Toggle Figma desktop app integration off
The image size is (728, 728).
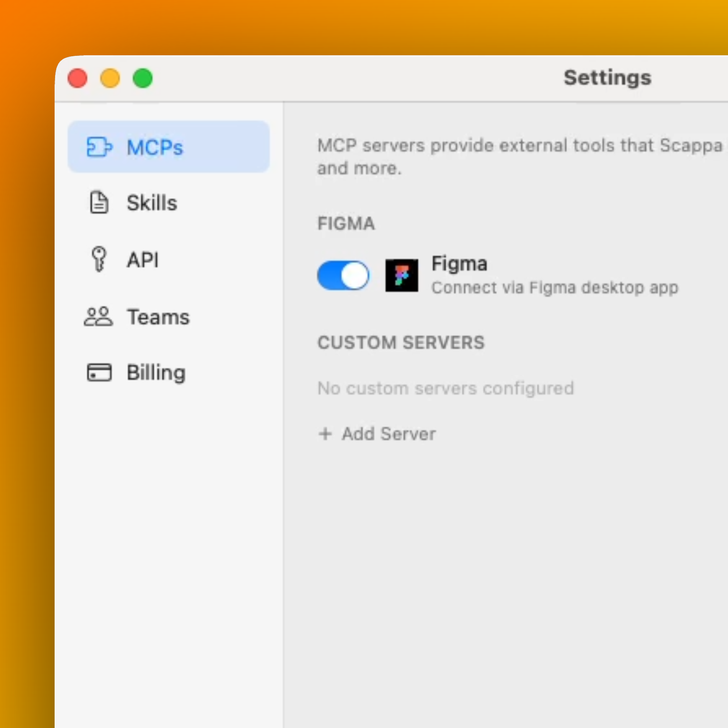coord(343,275)
